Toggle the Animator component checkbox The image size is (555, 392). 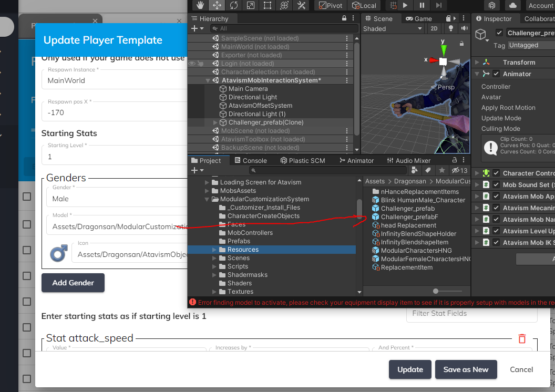pyautogui.click(x=496, y=74)
